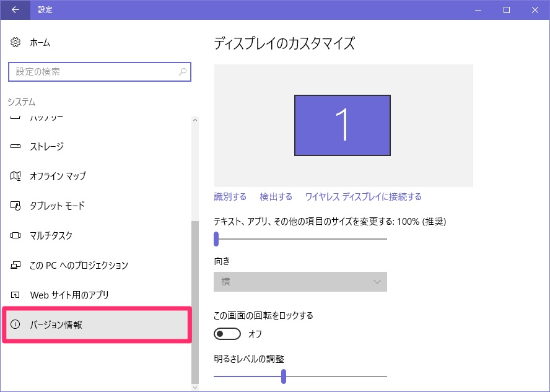Click the 検出する link
The width and height of the screenshot is (550, 392).
coord(276,197)
